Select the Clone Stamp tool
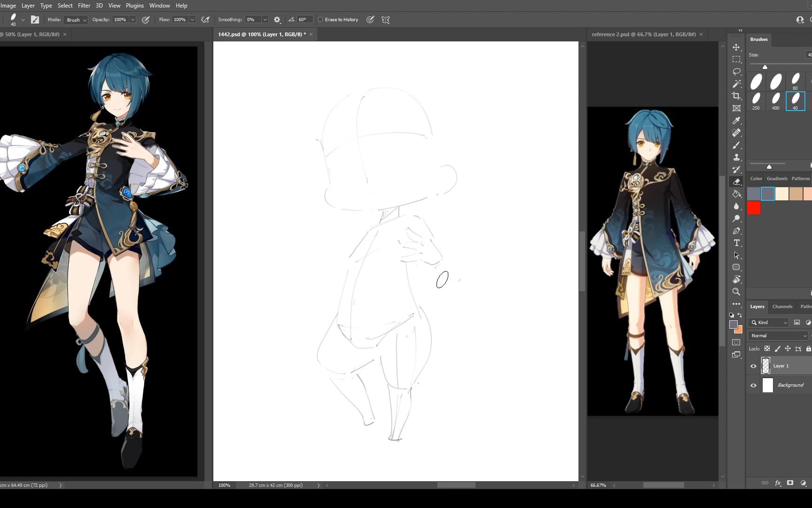Viewport: 812px width, 508px height. (736, 158)
